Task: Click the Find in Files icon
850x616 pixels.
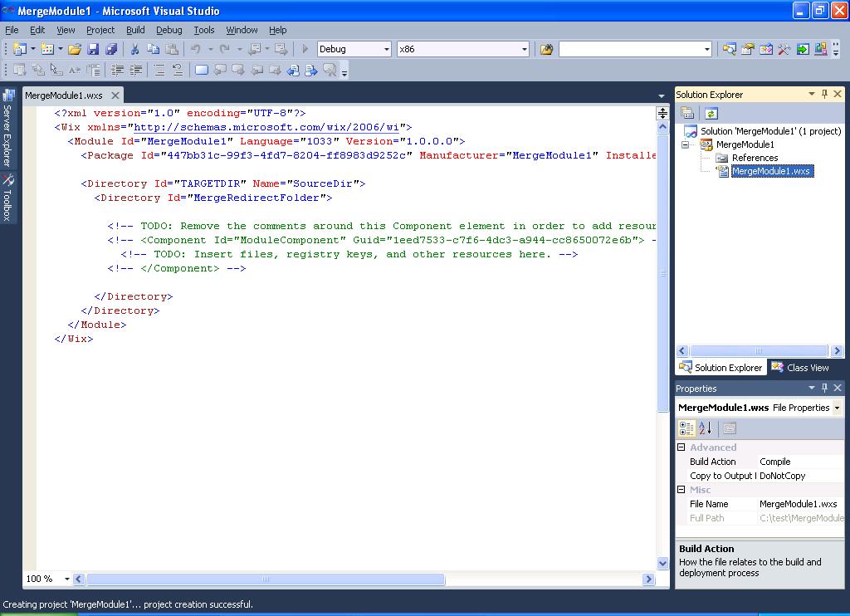Action: coord(546,50)
